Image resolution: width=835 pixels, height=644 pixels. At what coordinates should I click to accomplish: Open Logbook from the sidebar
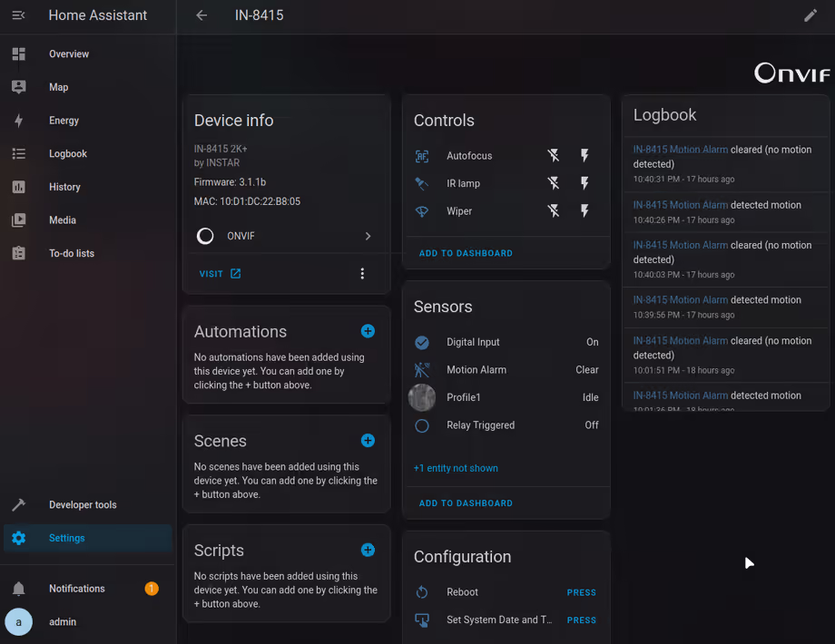88,154
